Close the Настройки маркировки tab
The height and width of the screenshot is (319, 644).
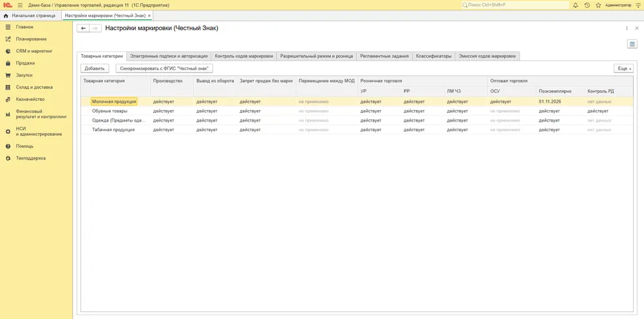click(x=149, y=15)
